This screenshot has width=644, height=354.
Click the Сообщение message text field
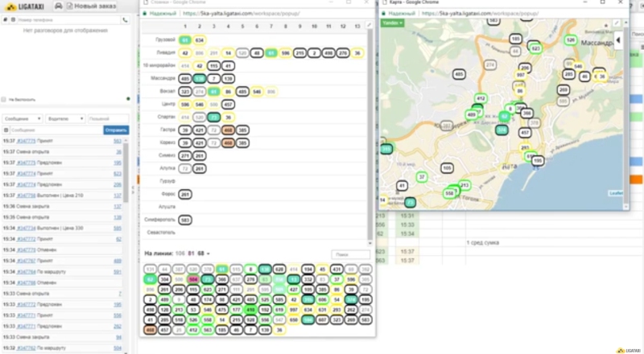click(56, 130)
